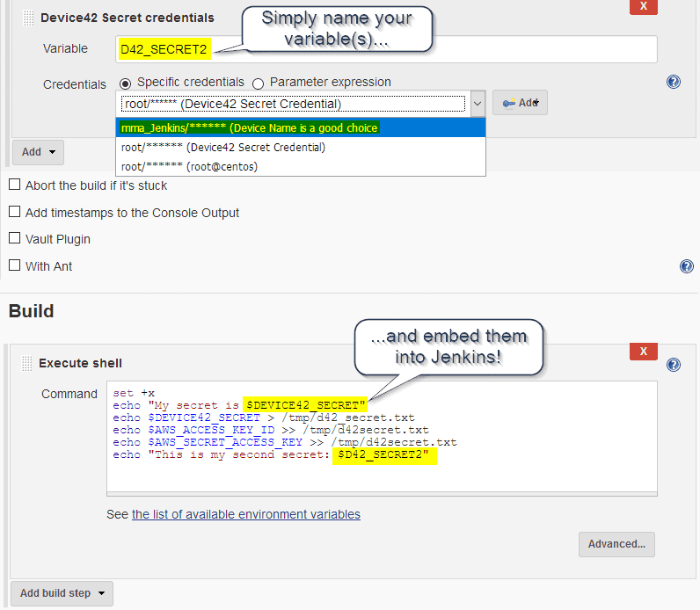Grab the Device42 Secret credentials drag handle
This screenshot has width=700, height=610.
pyautogui.click(x=28, y=18)
